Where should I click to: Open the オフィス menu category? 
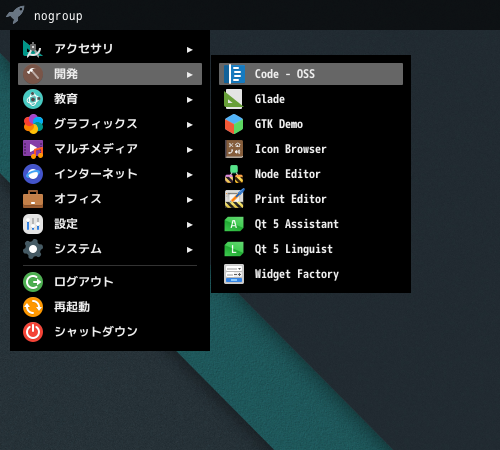click(x=110, y=199)
